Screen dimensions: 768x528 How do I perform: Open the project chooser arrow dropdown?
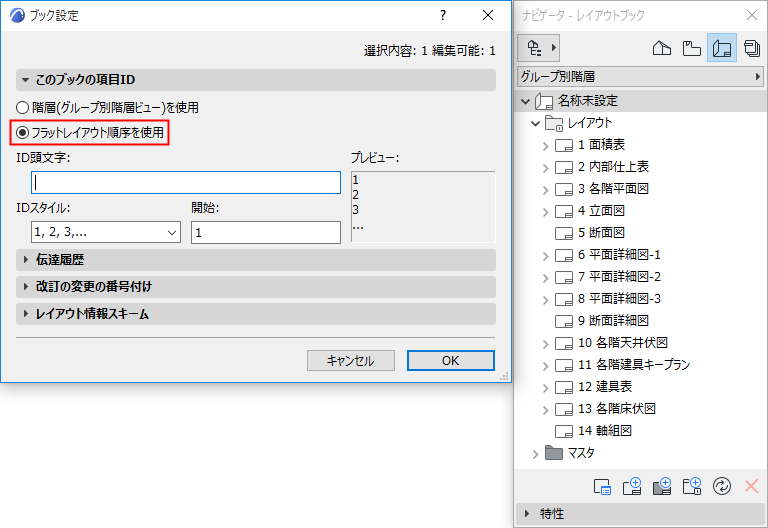554,48
